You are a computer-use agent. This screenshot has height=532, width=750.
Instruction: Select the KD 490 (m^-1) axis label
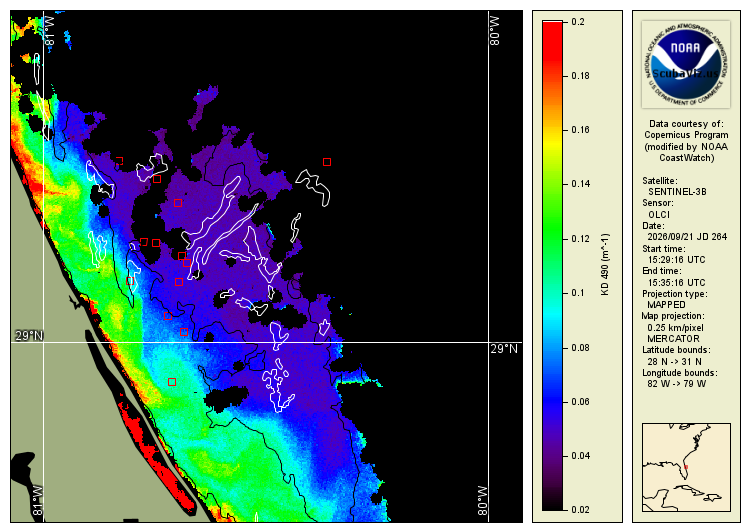[x=605, y=265]
